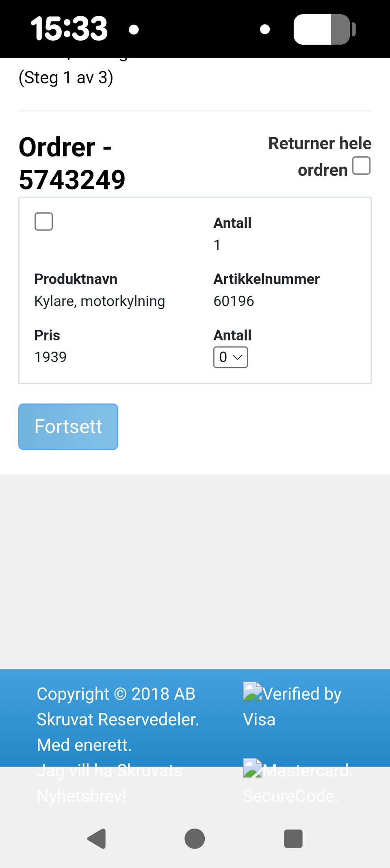Tap the Ordrer - 5743249 heading

pos(72,163)
